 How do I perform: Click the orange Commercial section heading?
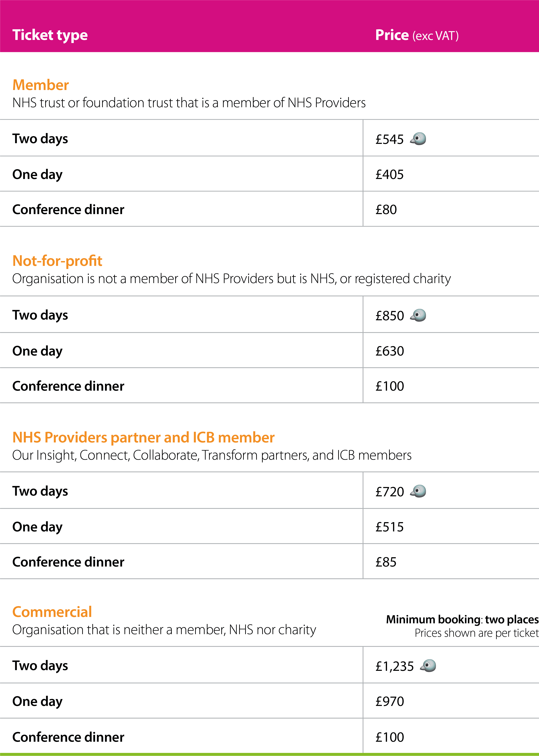52,612
